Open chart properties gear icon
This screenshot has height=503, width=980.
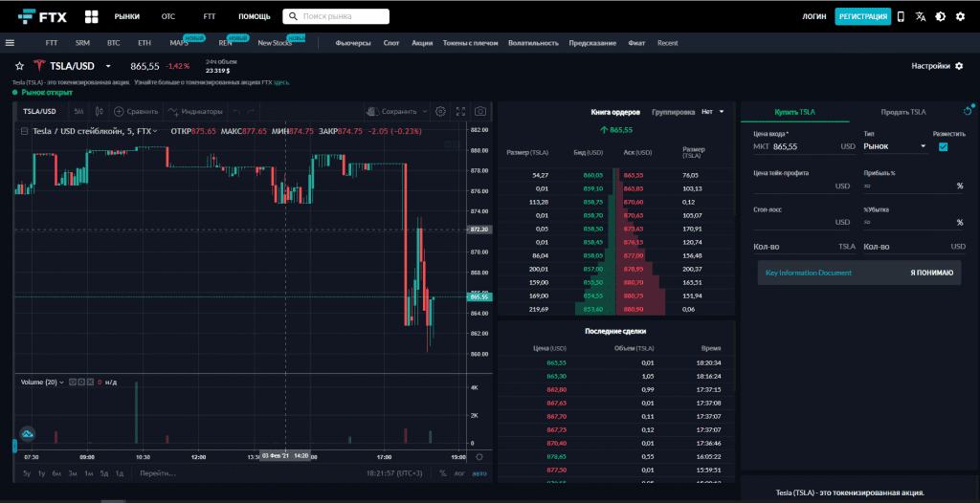click(440, 111)
